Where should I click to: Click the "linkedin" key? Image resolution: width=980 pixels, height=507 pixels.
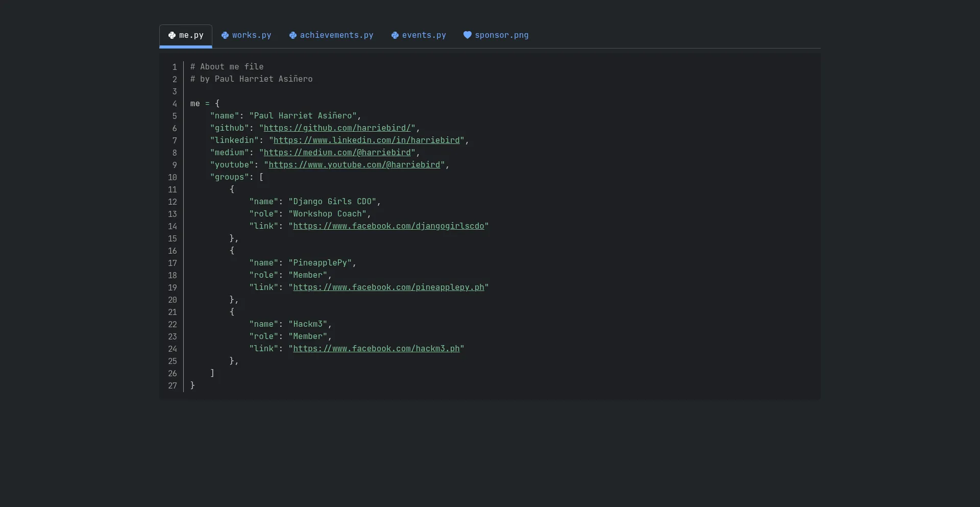(x=235, y=140)
